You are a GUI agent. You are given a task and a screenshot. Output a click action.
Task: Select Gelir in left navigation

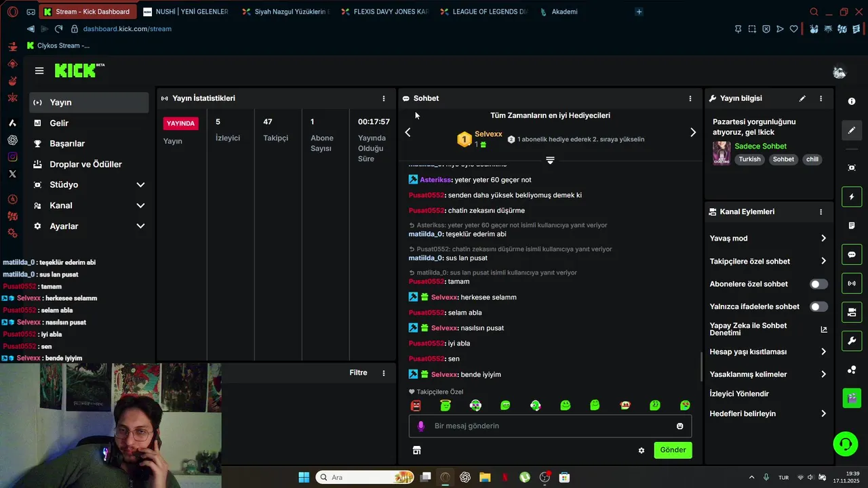point(89,123)
